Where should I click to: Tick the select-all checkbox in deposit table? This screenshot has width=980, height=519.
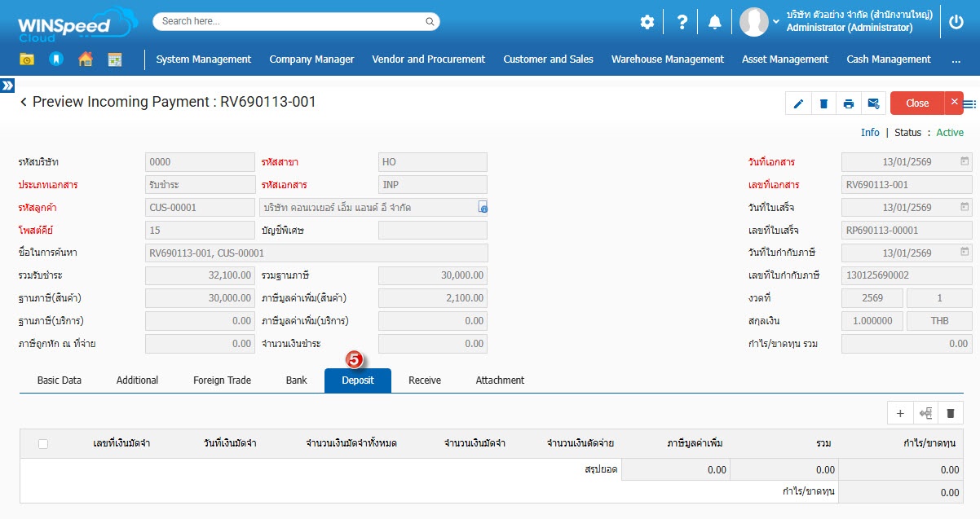(43, 443)
